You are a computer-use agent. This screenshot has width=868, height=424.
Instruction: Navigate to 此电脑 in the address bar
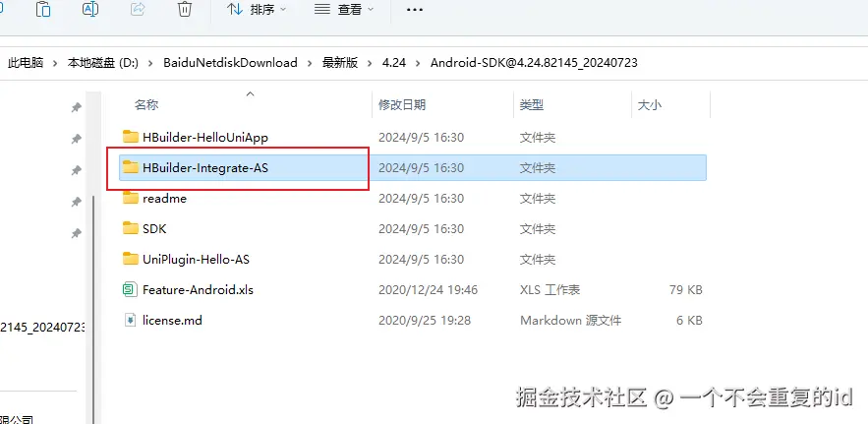(26, 63)
